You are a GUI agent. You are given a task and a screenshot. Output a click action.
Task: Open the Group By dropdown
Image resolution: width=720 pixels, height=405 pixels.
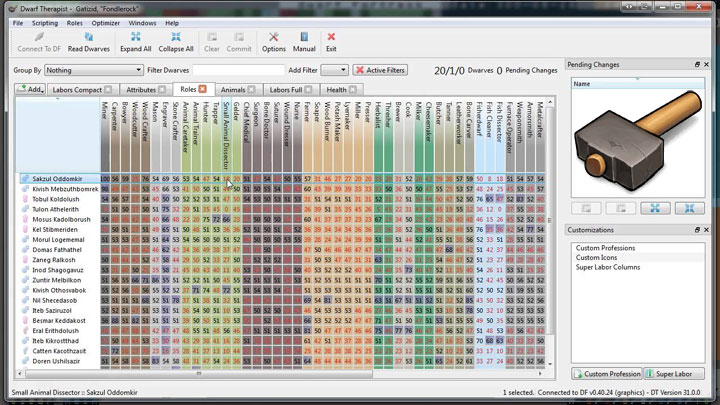click(92, 70)
